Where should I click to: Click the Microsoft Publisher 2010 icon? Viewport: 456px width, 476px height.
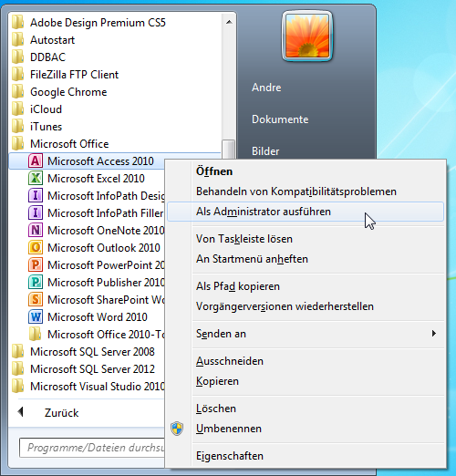tap(36, 283)
